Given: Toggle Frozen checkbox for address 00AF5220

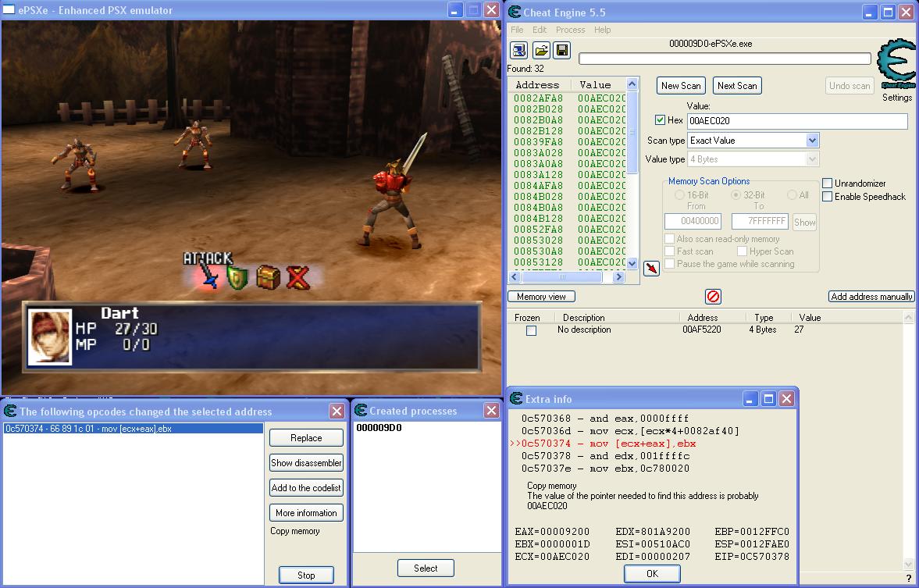Looking at the screenshot, I should click(531, 330).
